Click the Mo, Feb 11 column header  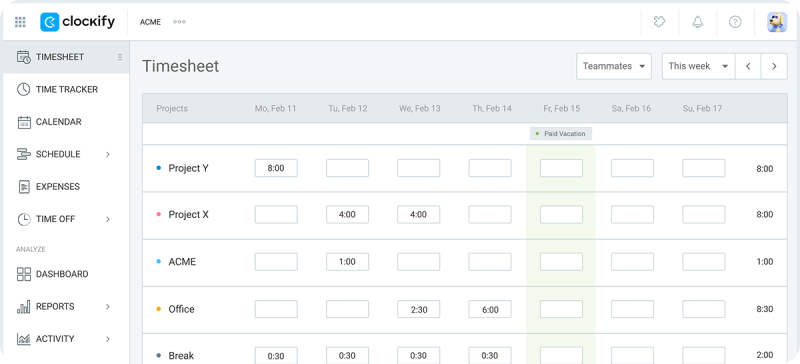click(276, 109)
